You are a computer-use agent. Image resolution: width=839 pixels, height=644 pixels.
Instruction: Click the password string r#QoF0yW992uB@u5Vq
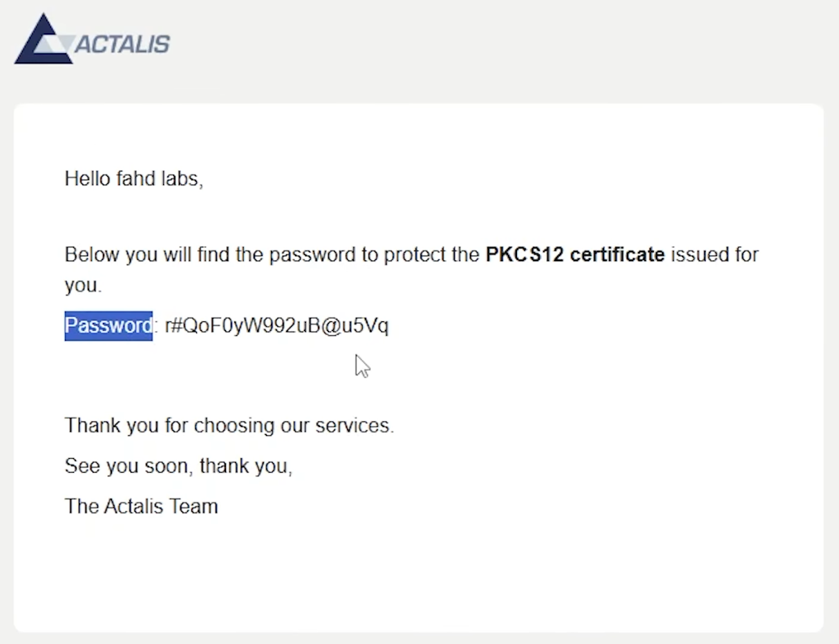276,325
